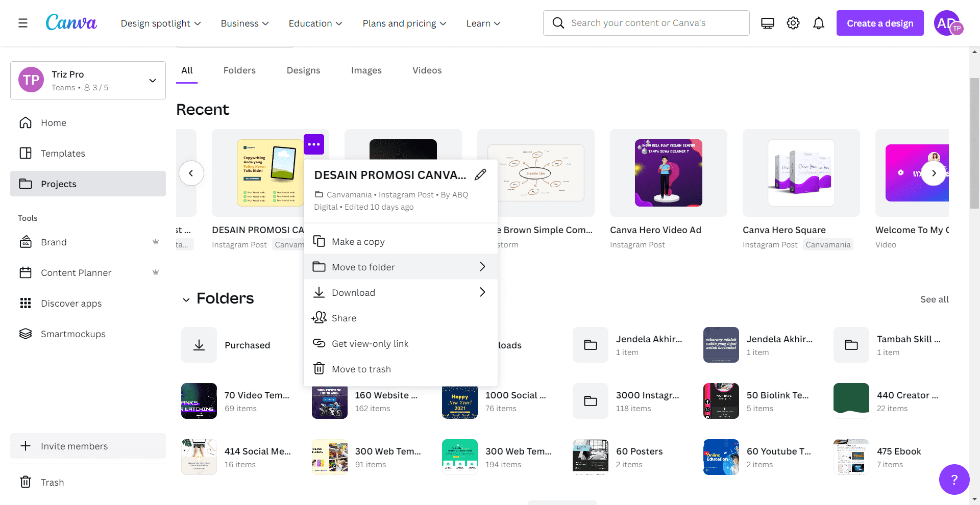980x505 pixels.
Task: Open the Canva Hero Video Ad thumbnail
Action: coord(669,173)
